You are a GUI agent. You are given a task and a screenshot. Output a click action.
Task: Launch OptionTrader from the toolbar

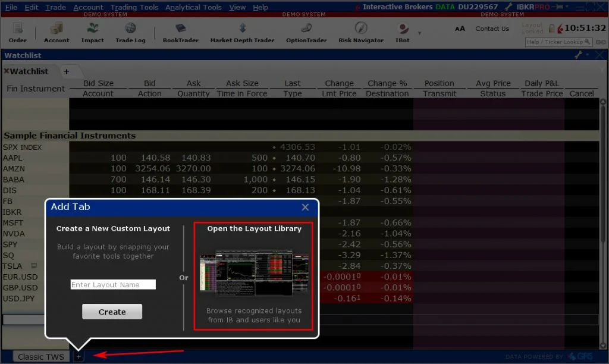pos(306,32)
